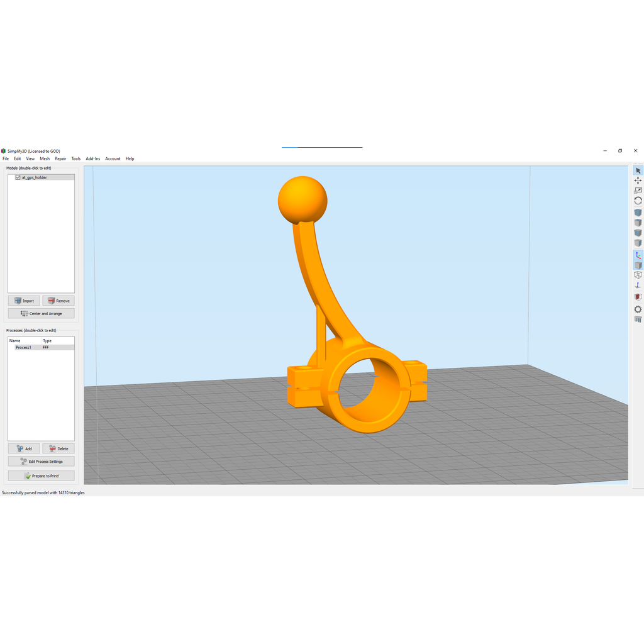Click the Prepare to Print button

[x=41, y=475]
